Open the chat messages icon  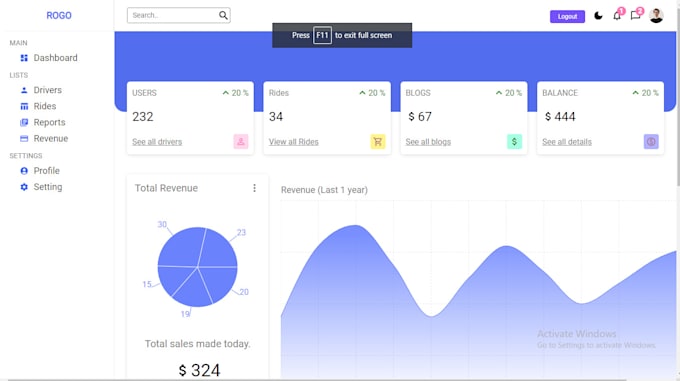(x=635, y=16)
